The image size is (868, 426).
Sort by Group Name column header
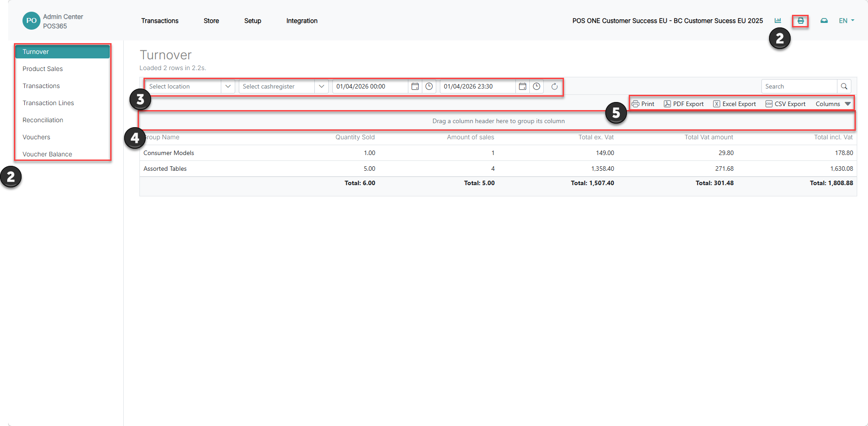click(x=161, y=137)
